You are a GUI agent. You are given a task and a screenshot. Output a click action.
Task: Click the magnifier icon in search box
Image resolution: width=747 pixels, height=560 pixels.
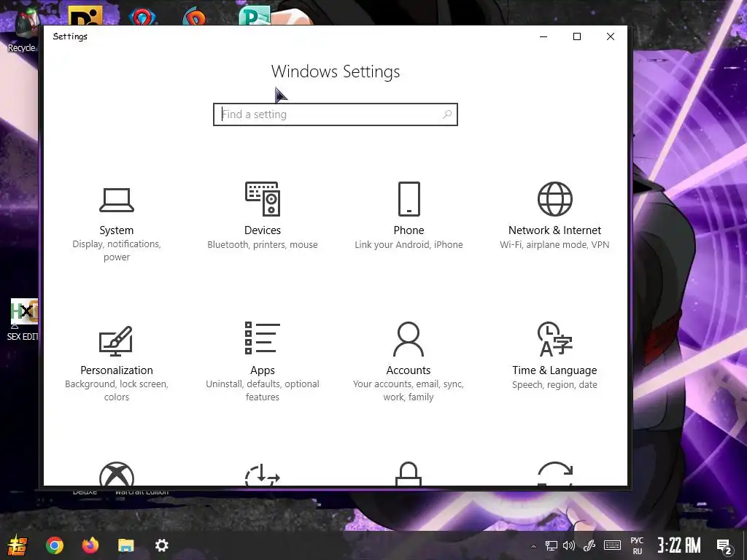coord(447,114)
